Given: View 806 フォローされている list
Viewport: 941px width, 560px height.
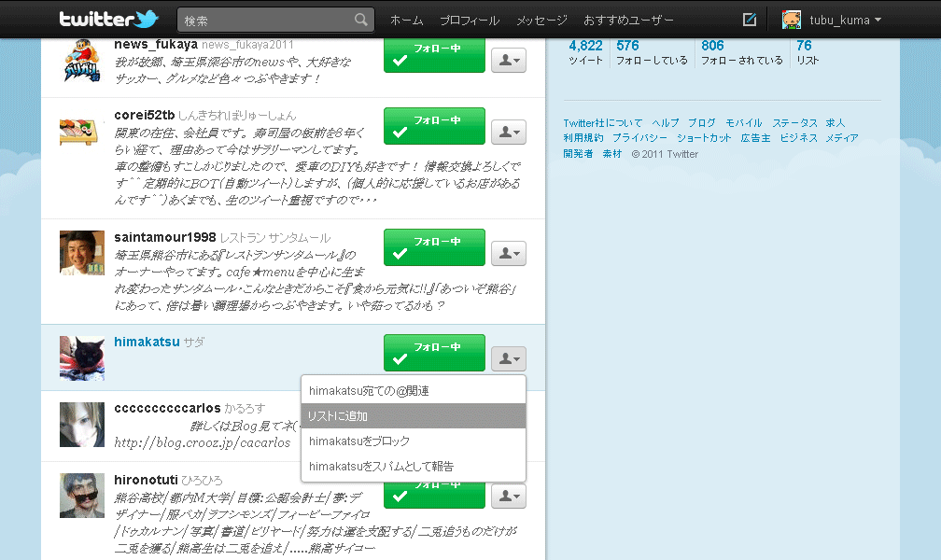Looking at the screenshot, I should [x=742, y=52].
